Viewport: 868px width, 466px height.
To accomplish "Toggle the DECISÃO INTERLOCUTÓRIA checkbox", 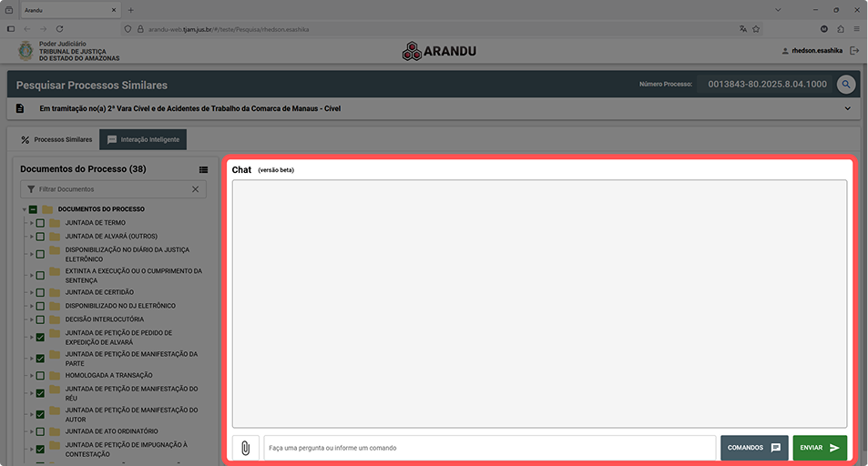I will click(x=40, y=319).
